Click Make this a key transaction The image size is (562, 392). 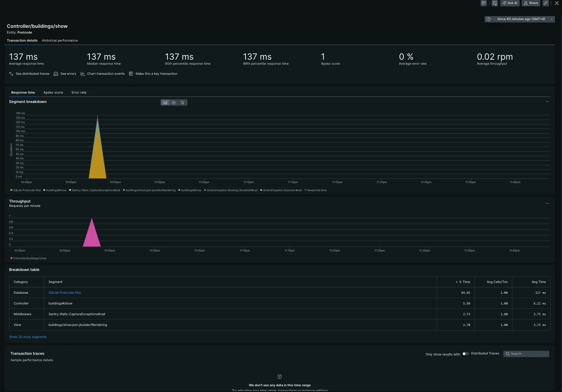pyautogui.click(x=156, y=74)
